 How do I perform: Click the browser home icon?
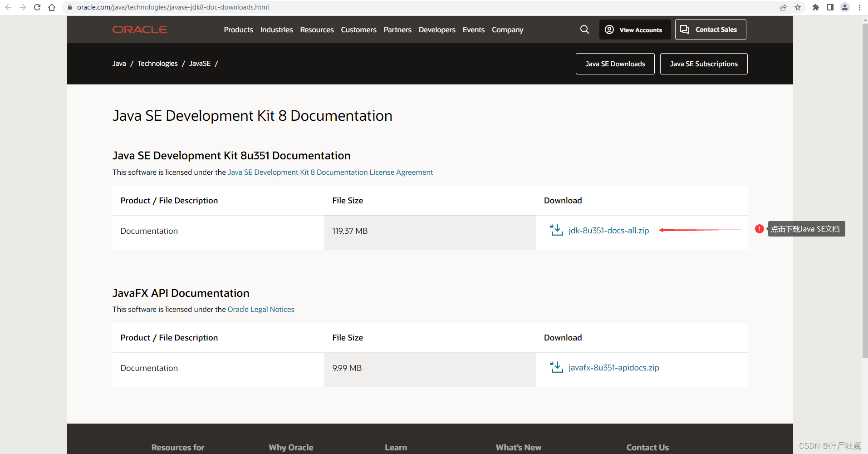[52, 7]
